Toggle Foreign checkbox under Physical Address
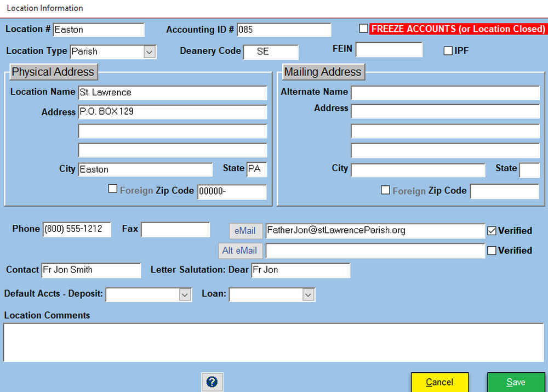548x392 pixels. tap(112, 189)
